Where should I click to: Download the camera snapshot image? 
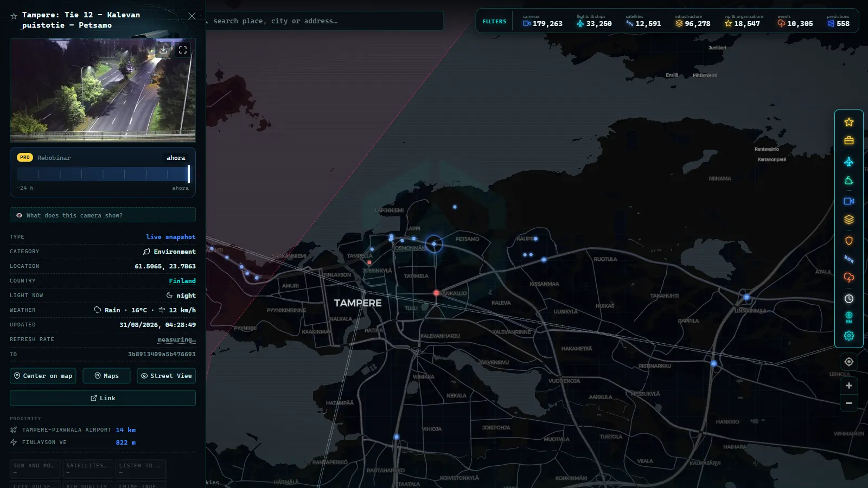[x=163, y=50]
